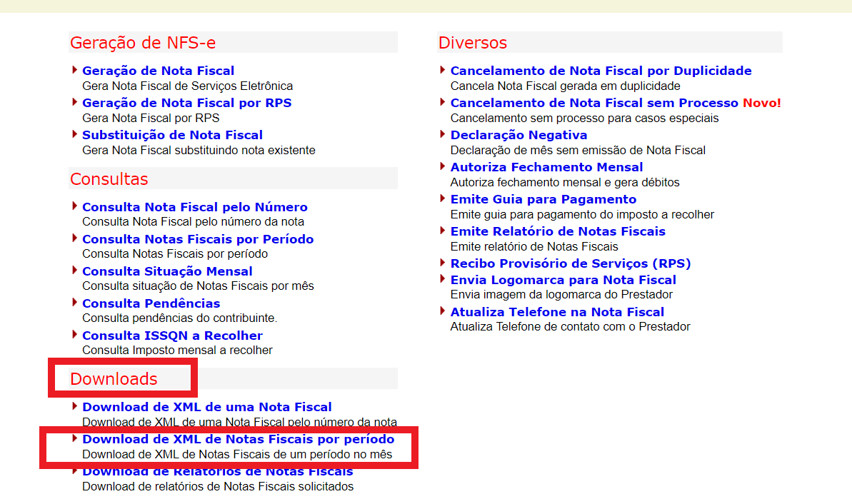The image size is (852, 504).
Task: Click Envia Logomarca para Nota Fiscal
Action: [x=563, y=280]
